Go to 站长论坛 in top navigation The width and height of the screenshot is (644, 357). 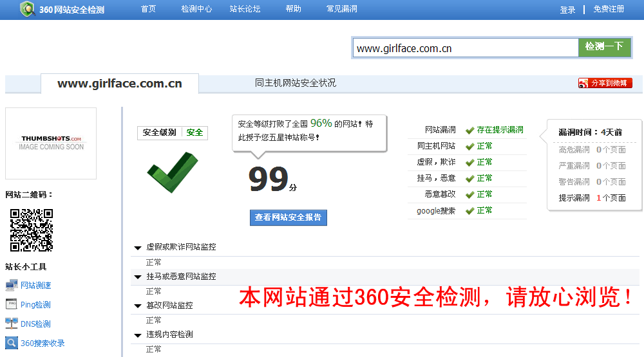(x=245, y=10)
